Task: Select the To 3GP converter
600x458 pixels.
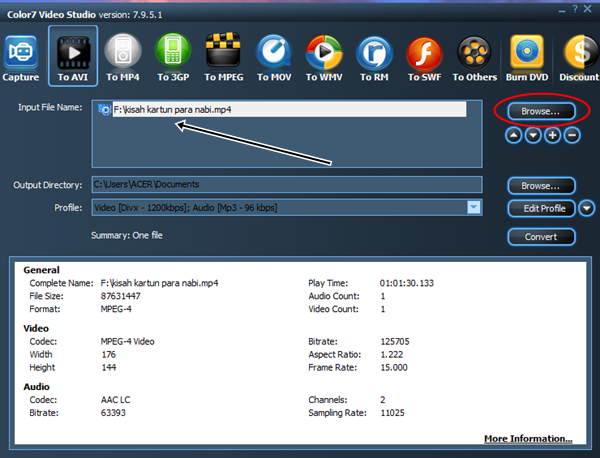Action: [173, 58]
